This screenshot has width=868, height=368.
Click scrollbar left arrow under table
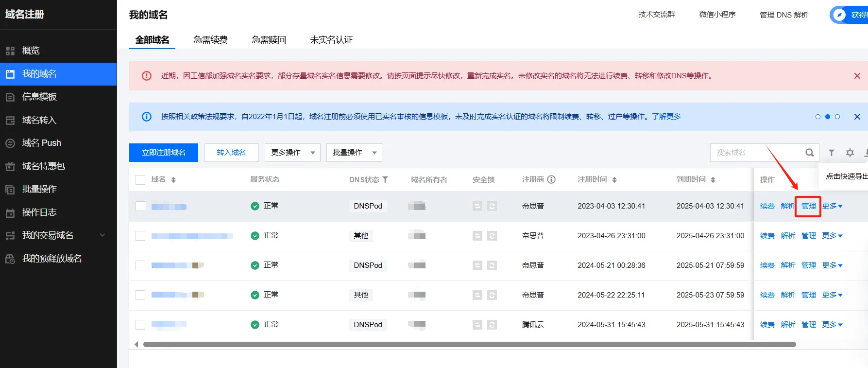click(136, 344)
